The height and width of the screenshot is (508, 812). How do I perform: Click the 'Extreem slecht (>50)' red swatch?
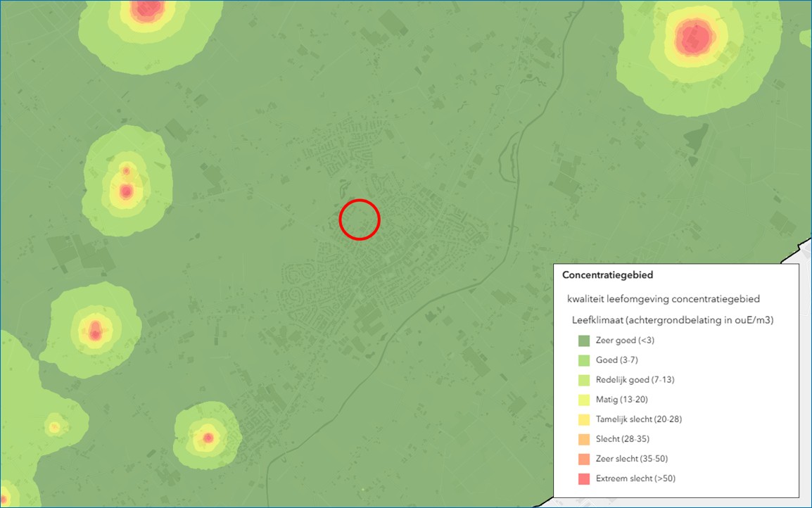pos(583,478)
